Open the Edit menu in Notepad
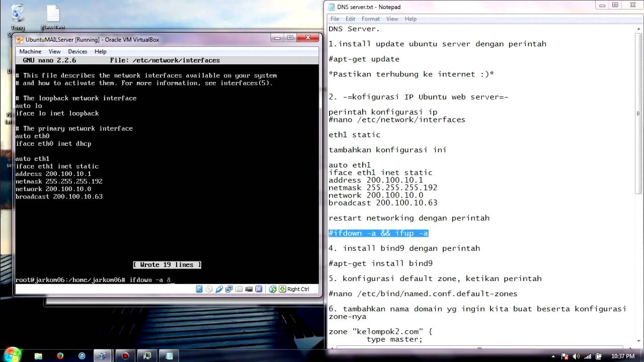The image size is (644, 362). pos(350,19)
